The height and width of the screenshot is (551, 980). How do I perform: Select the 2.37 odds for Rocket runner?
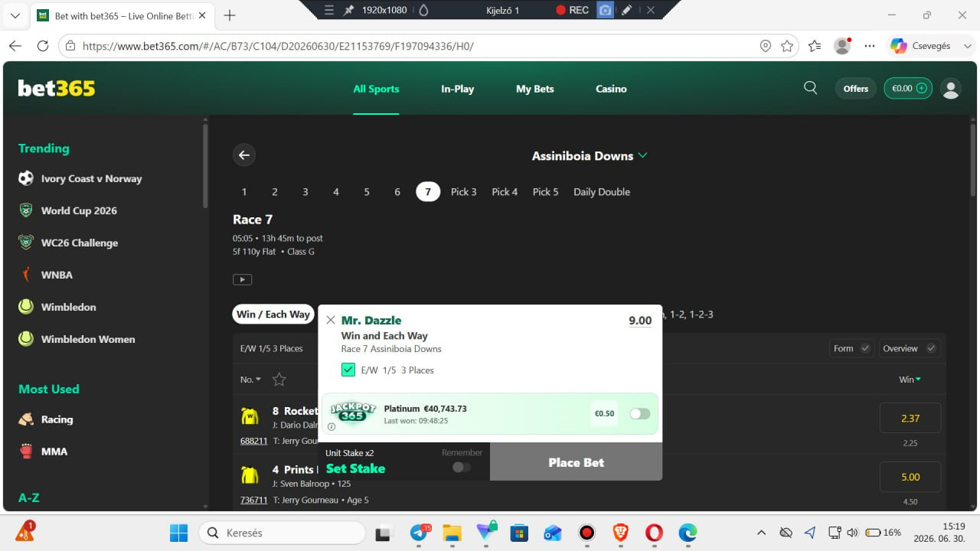pyautogui.click(x=910, y=419)
